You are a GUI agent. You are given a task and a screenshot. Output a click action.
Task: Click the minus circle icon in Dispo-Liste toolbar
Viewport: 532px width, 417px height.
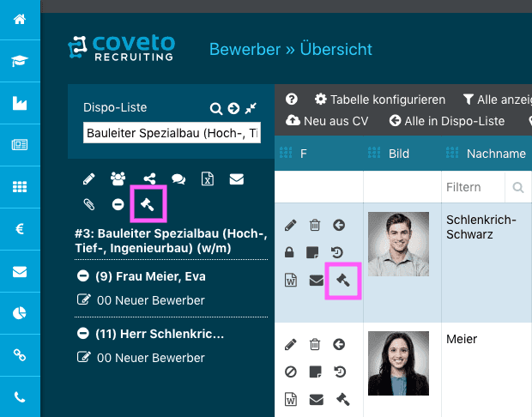click(118, 204)
